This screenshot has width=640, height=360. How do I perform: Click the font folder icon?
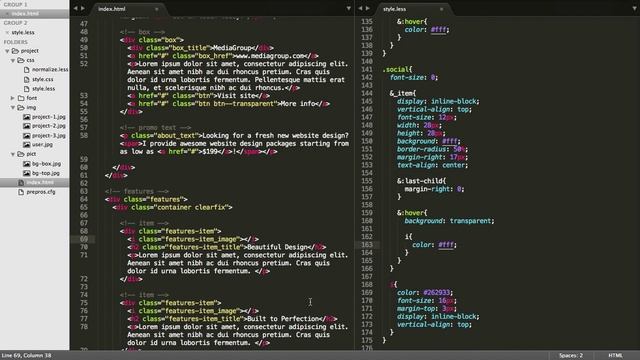[x=21, y=98]
